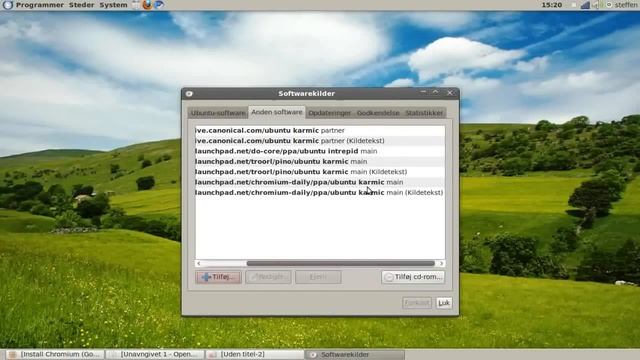
Task: Select canonical karmic partner (Kildetekst) row
Action: [320, 140]
